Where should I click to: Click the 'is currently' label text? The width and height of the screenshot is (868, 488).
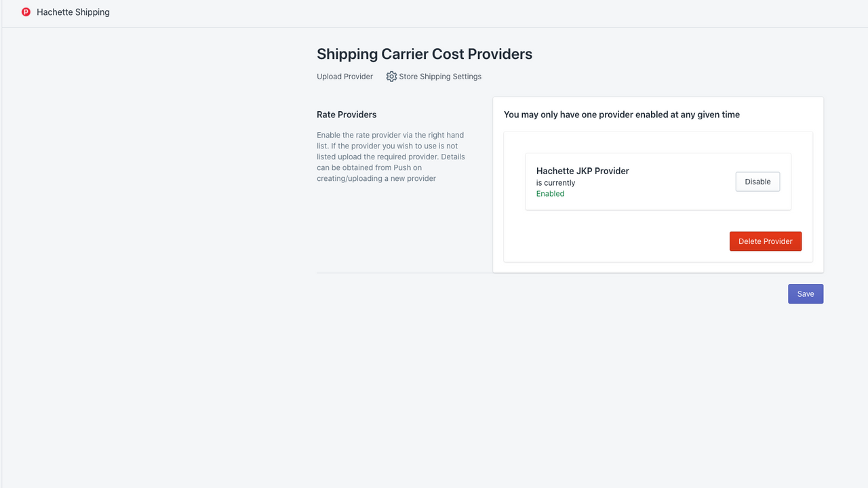[x=555, y=183]
